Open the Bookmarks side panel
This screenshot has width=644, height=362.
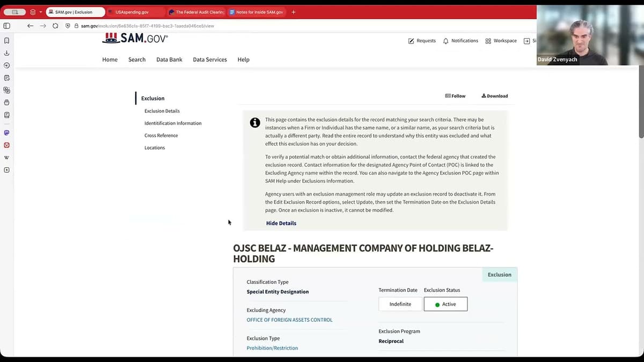6,41
